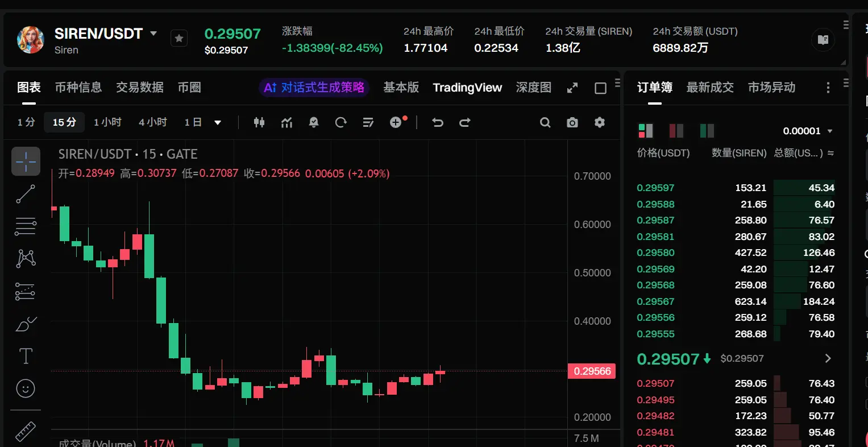This screenshot has width=868, height=447.
Task: Select the brush drawing tool
Action: point(26,324)
